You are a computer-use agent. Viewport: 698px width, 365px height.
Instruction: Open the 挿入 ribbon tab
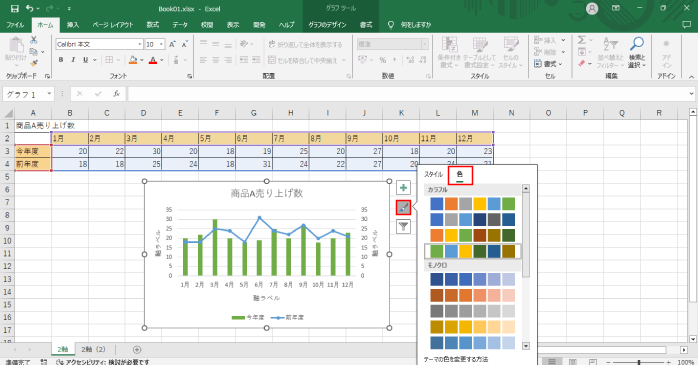click(73, 25)
